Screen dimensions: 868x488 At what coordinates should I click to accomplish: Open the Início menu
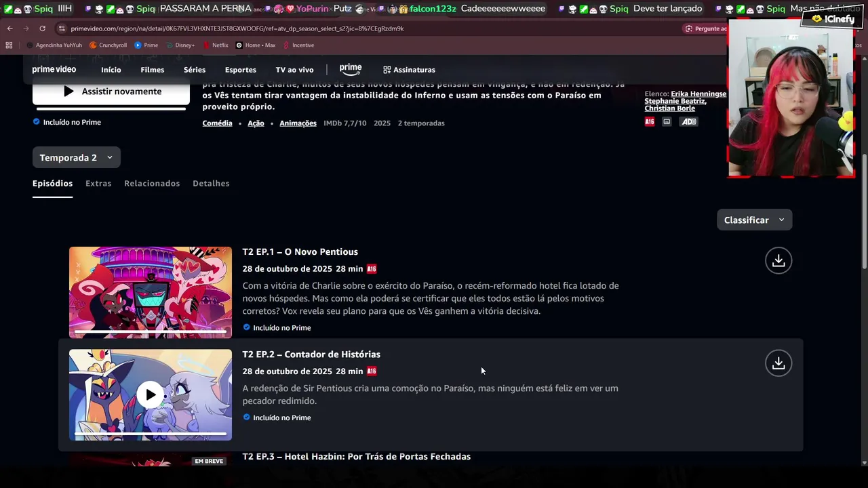click(111, 70)
